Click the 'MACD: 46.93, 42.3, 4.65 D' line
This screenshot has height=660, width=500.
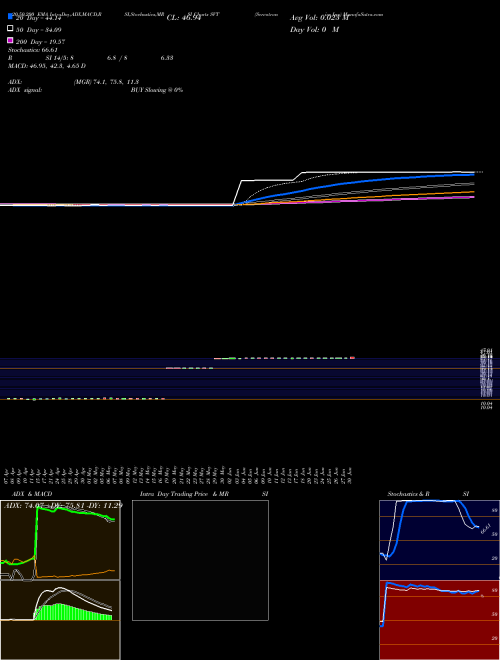(47, 66)
